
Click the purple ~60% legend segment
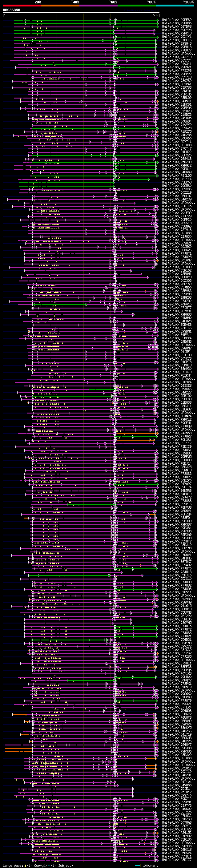coord(99,6)
